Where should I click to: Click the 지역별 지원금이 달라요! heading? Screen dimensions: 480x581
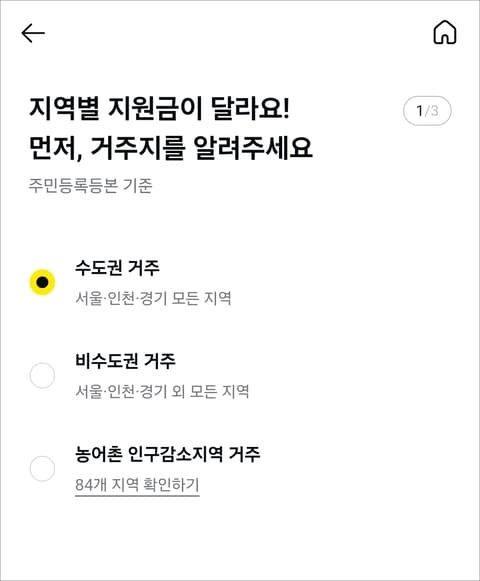(x=159, y=109)
